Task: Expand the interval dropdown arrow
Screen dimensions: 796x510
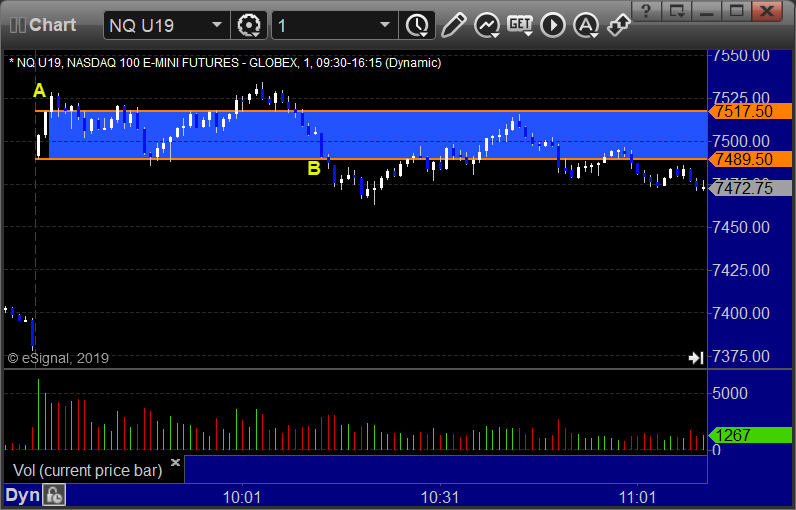Action: [x=385, y=25]
